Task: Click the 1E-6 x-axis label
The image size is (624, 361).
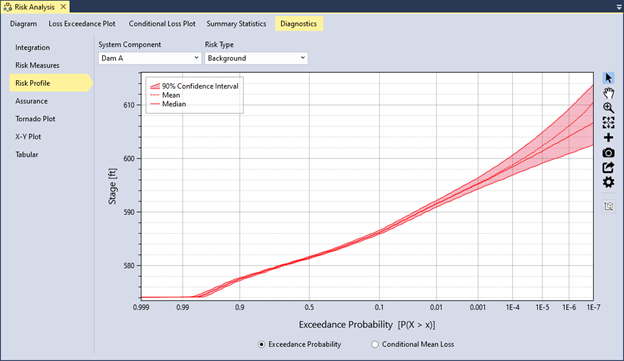Action: click(x=569, y=307)
